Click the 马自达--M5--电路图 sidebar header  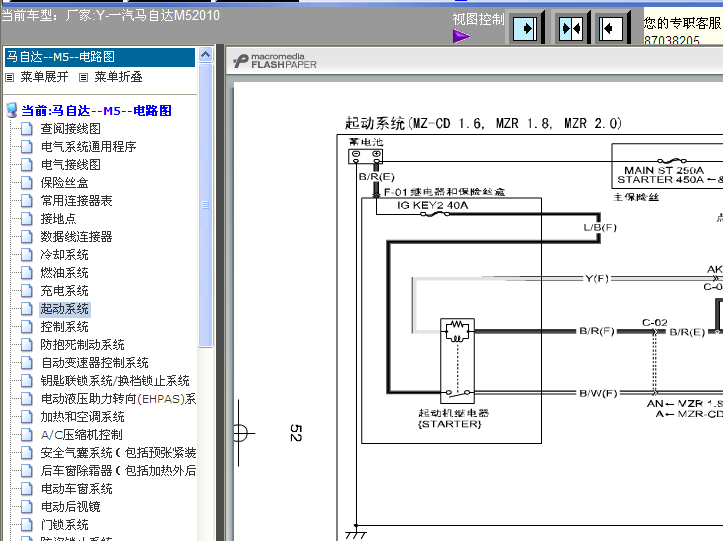[100, 57]
